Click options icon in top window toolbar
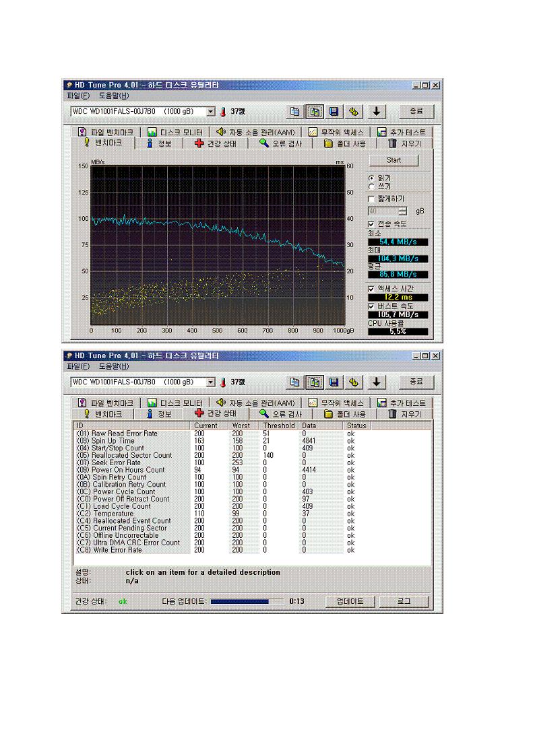 click(x=354, y=111)
